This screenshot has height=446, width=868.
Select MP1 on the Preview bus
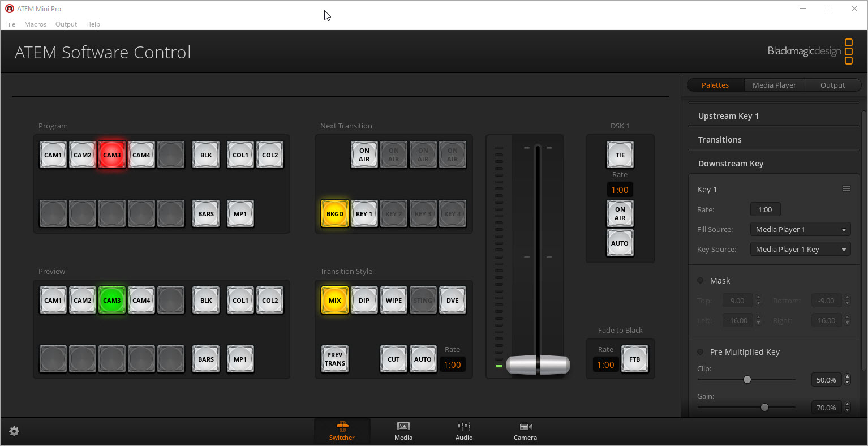pyautogui.click(x=240, y=359)
